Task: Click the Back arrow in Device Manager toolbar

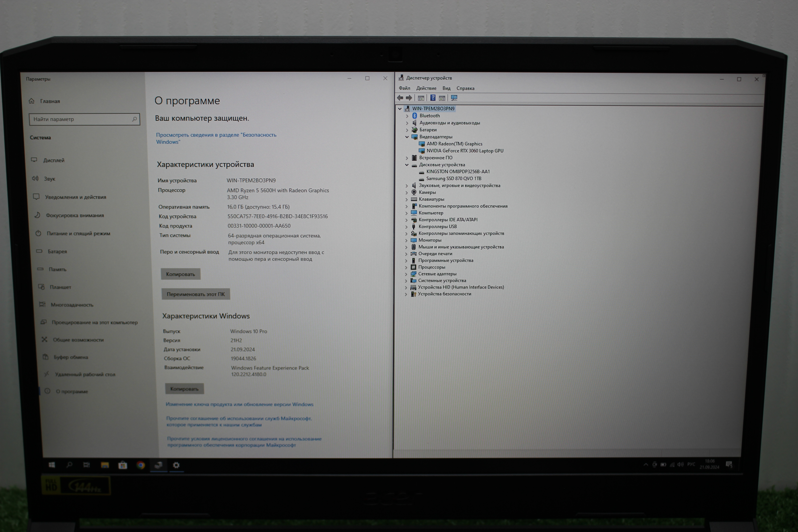Action: coord(400,98)
